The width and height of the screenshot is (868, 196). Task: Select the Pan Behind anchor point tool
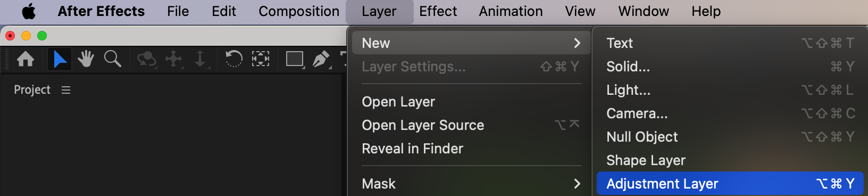click(260, 59)
